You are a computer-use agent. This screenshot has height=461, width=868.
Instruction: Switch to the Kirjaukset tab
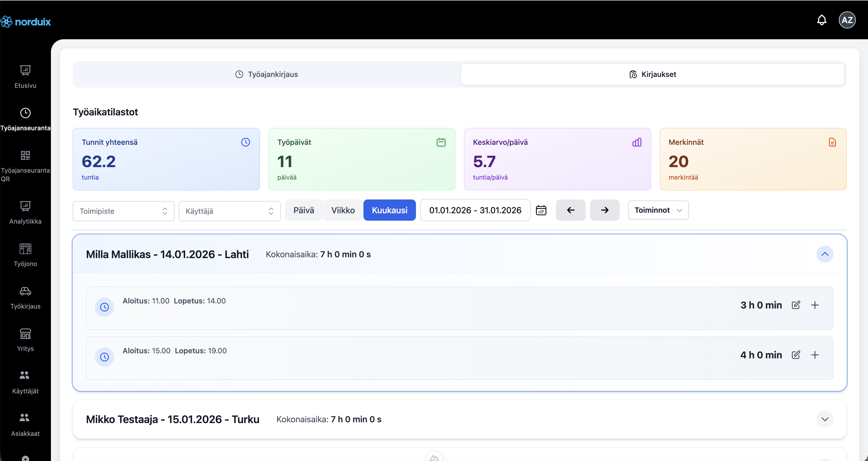click(x=652, y=74)
